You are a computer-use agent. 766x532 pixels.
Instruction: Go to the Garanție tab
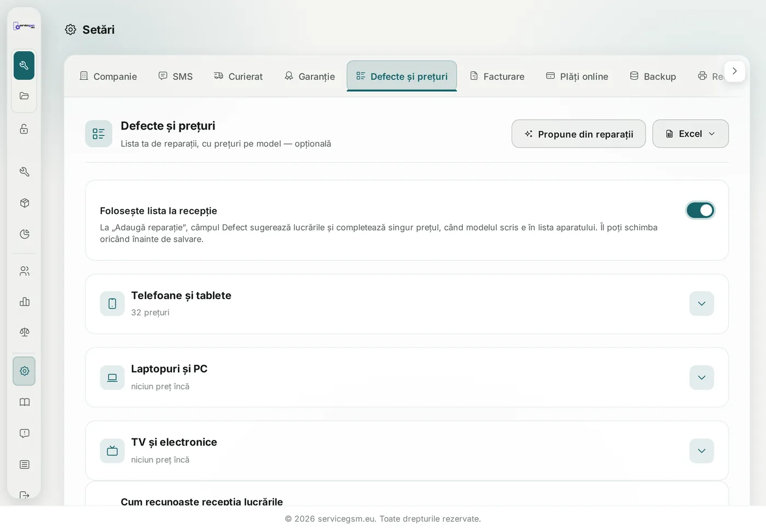click(310, 77)
